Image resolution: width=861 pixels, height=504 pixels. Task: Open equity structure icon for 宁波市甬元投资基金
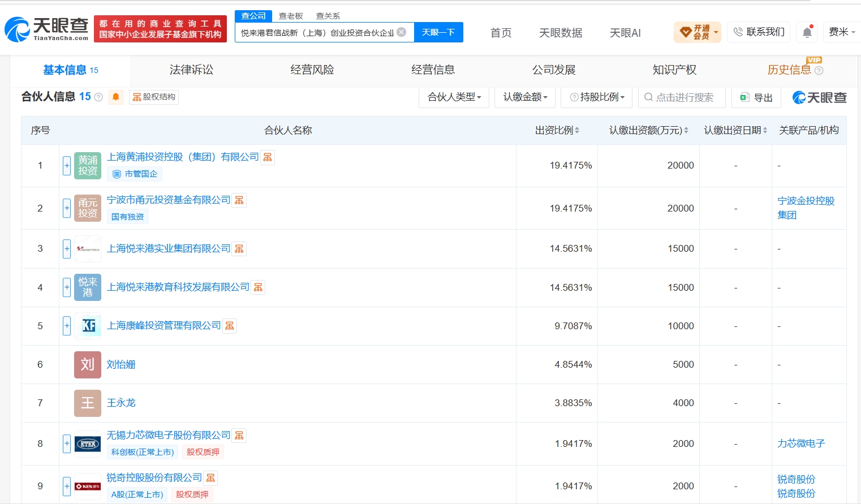coord(239,200)
